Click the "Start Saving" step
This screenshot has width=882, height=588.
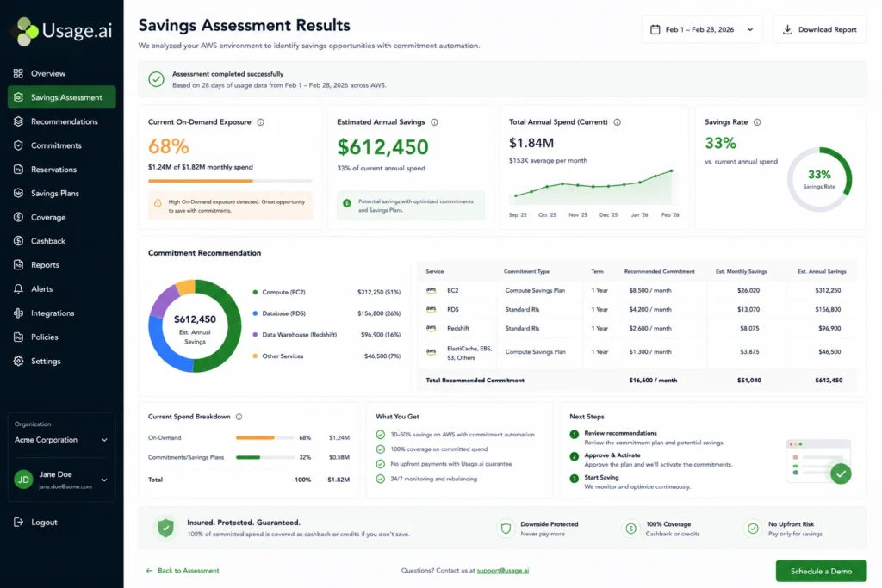(601, 477)
